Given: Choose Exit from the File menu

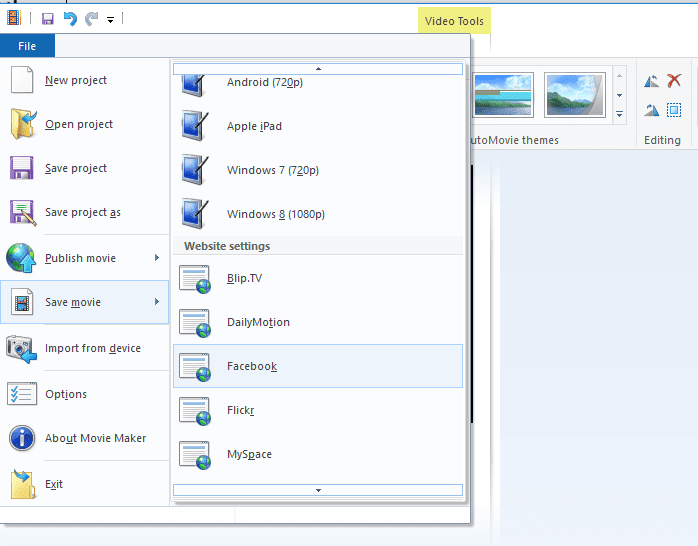Looking at the screenshot, I should pyautogui.click(x=85, y=484).
